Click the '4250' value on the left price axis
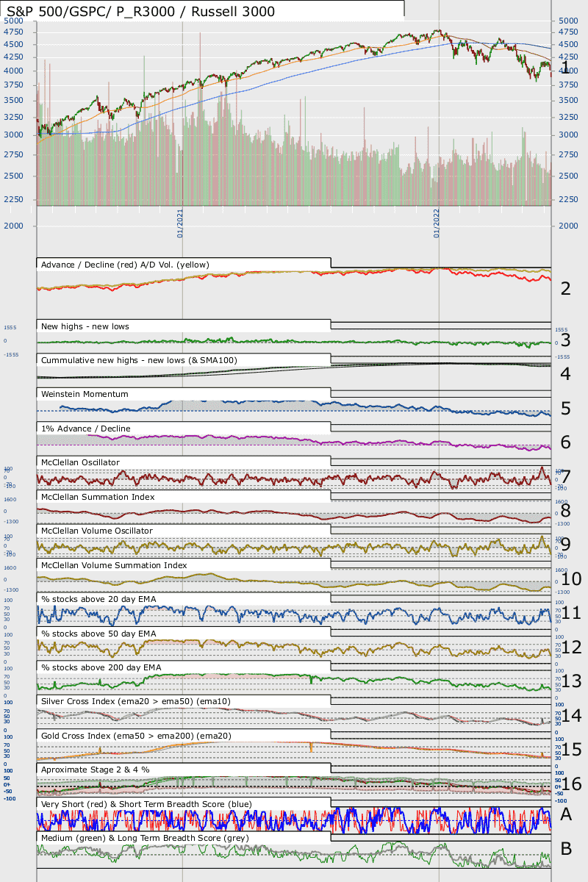 [x=13, y=57]
